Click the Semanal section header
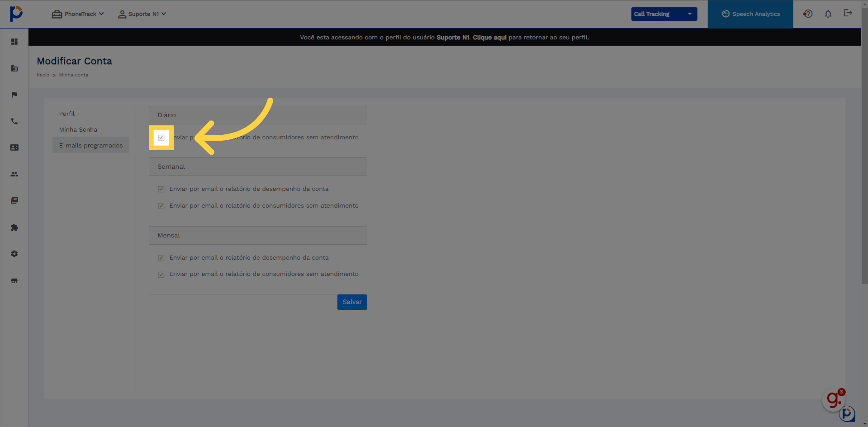Viewport: 868px width, 427px height. click(x=258, y=167)
